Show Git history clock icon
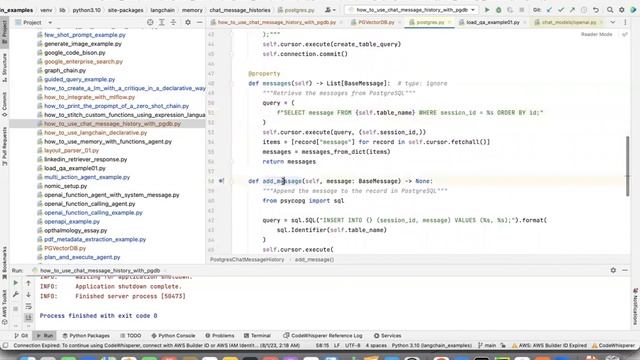This screenshot has height=360, width=640. (x=584, y=10)
